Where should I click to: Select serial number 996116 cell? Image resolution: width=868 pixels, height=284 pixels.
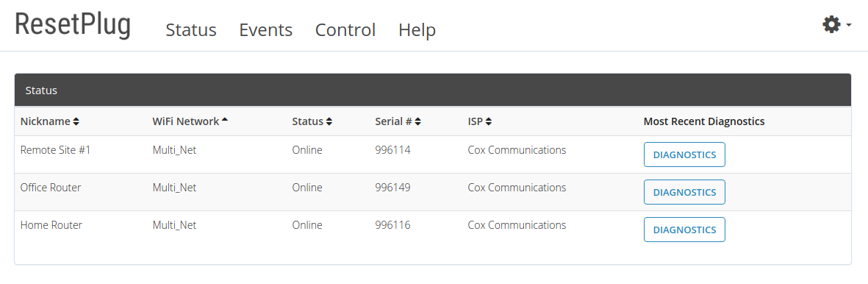tap(392, 225)
